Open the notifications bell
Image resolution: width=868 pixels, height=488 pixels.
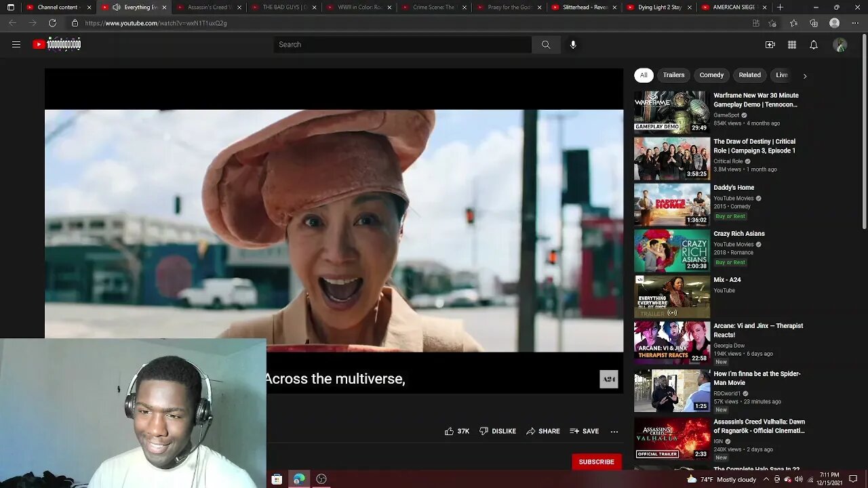814,45
